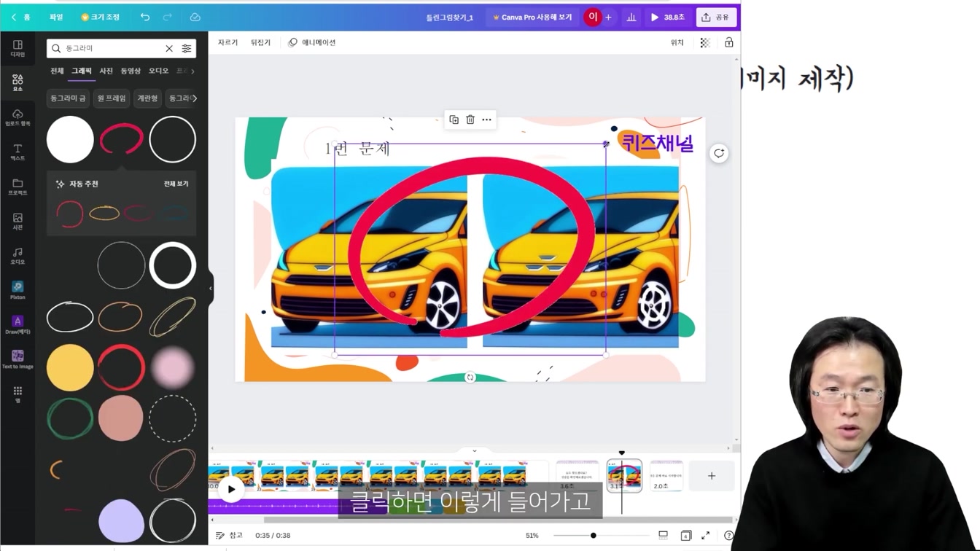
Task: Show more tabs with right chevron
Action: (x=192, y=71)
